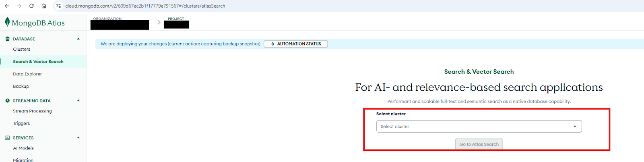This screenshot has width=644, height=162.
Task: Open Migration in sidebar
Action: pyautogui.click(x=23, y=160)
